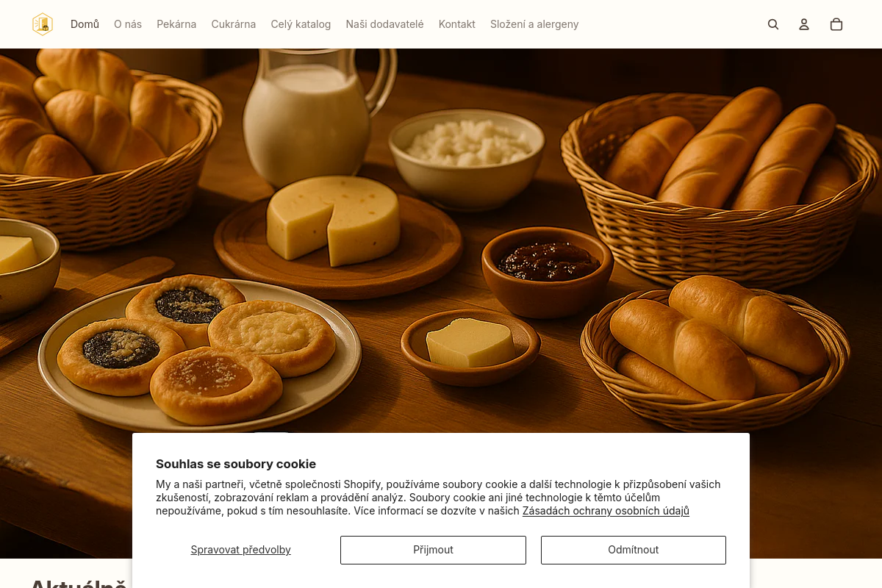The width and height of the screenshot is (882, 588).
Task: Click the bakery logo in header
Action: click(x=43, y=24)
